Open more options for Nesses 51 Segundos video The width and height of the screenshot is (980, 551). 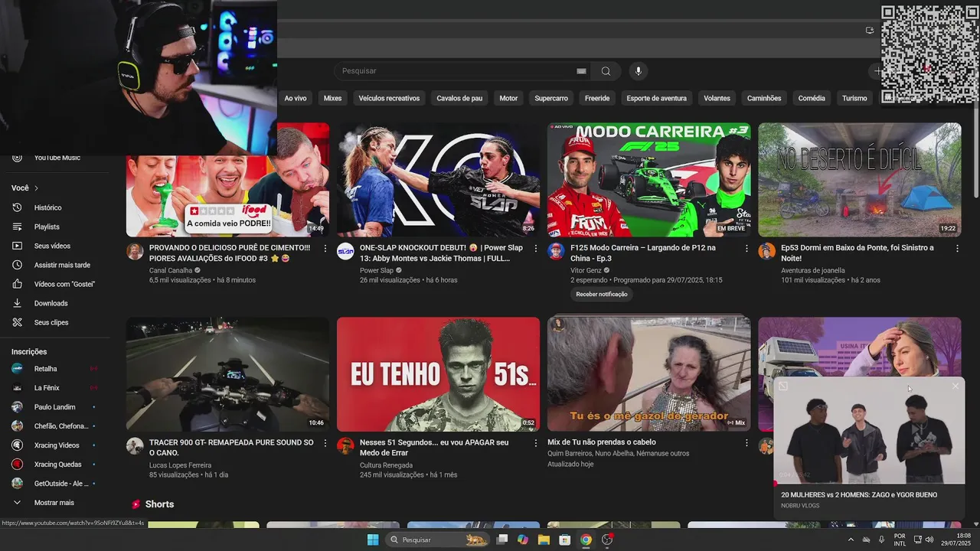pyautogui.click(x=536, y=443)
